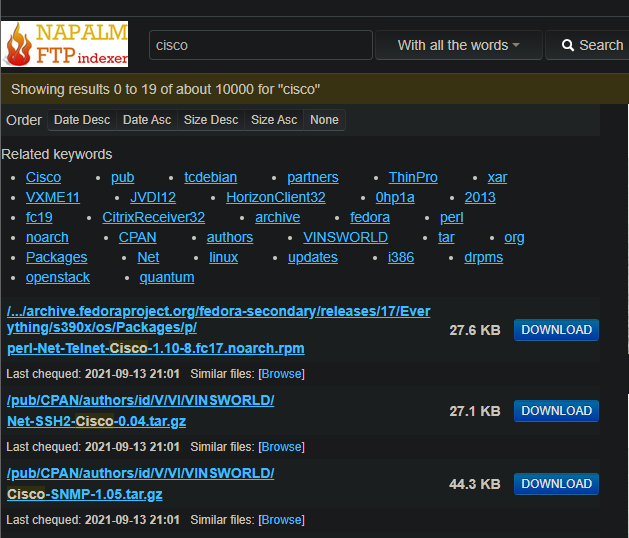Open the xar keyword link

[x=497, y=177]
